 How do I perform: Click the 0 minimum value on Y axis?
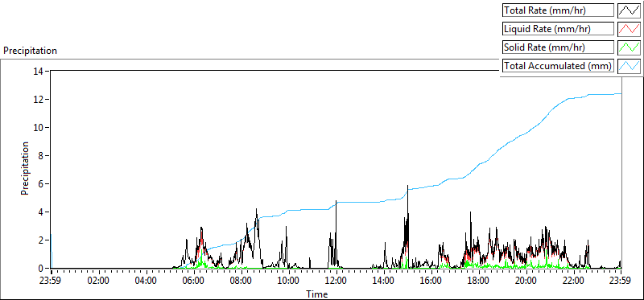coord(41,269)
